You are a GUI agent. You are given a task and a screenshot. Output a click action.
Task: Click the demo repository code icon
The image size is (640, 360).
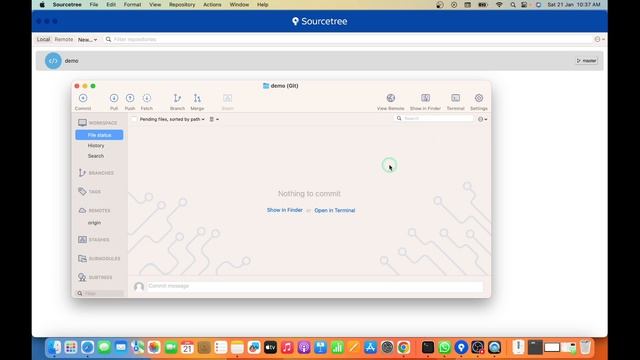pos(53,61)
